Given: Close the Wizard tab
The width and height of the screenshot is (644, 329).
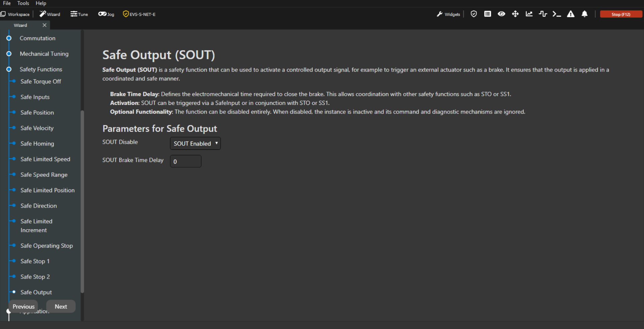Looking at the screenshot, I should (x=44, y=25).
